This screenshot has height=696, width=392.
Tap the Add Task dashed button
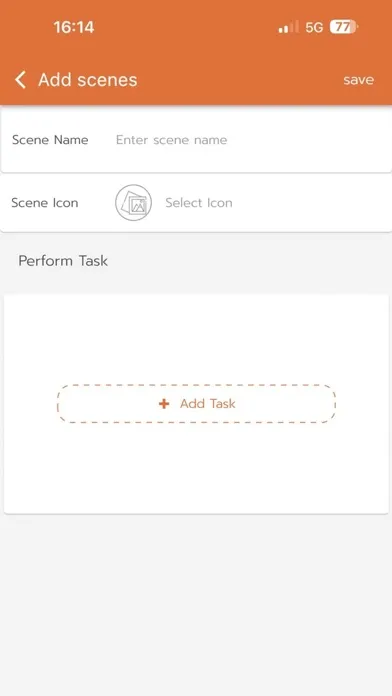click(196, 403)
